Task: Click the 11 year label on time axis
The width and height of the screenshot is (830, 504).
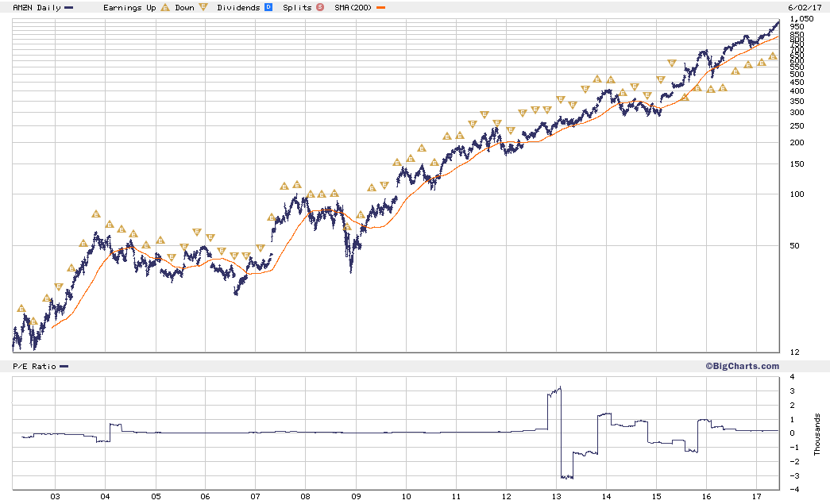Action: (456, 497)
